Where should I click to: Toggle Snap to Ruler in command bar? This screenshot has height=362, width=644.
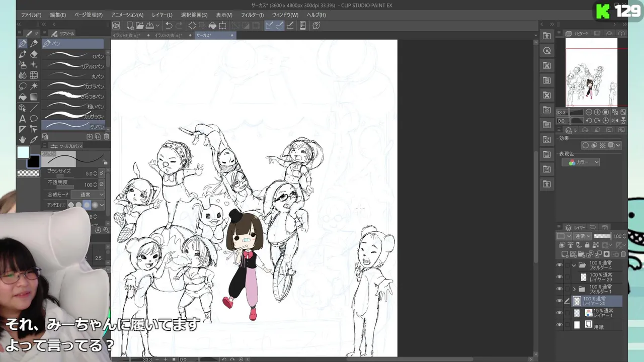(269, 26)
